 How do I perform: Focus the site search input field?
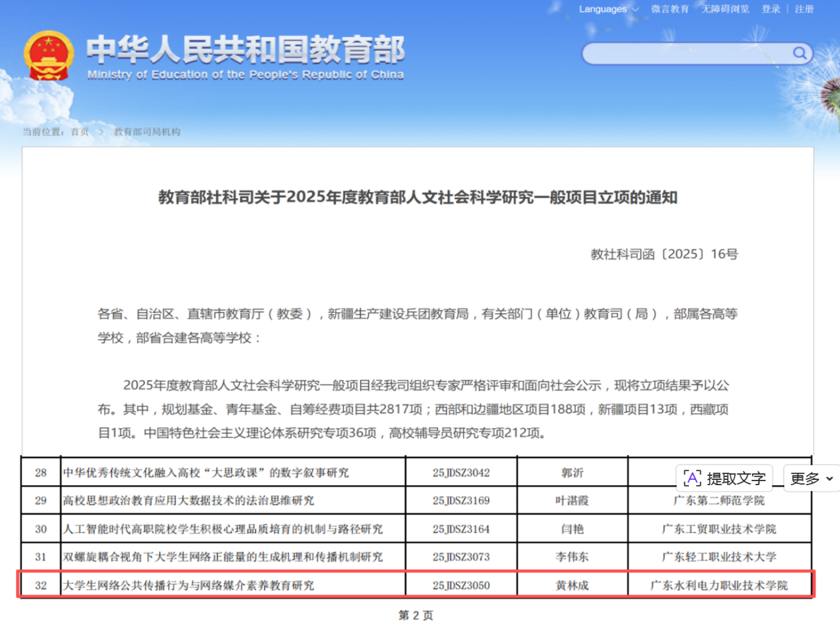point(686,54)
